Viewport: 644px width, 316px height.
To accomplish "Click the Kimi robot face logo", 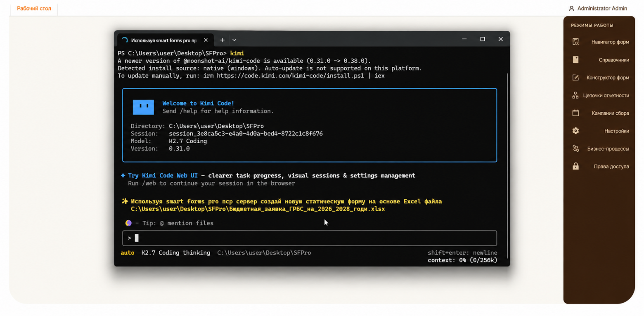I will tap(143, 107).
